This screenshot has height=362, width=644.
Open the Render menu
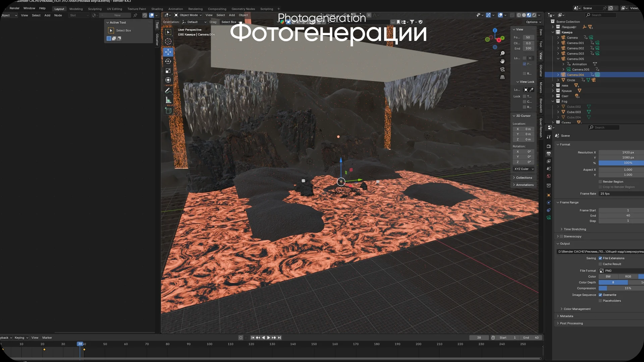(14, 8)
